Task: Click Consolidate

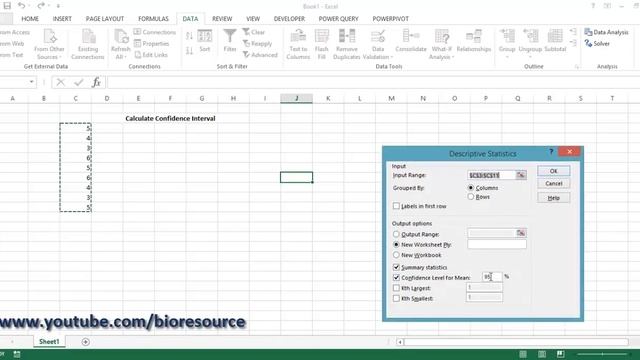Action: 411,41
